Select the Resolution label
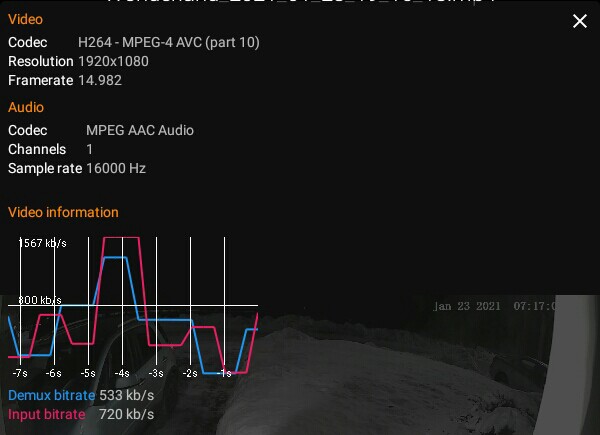 click(41, 61)
